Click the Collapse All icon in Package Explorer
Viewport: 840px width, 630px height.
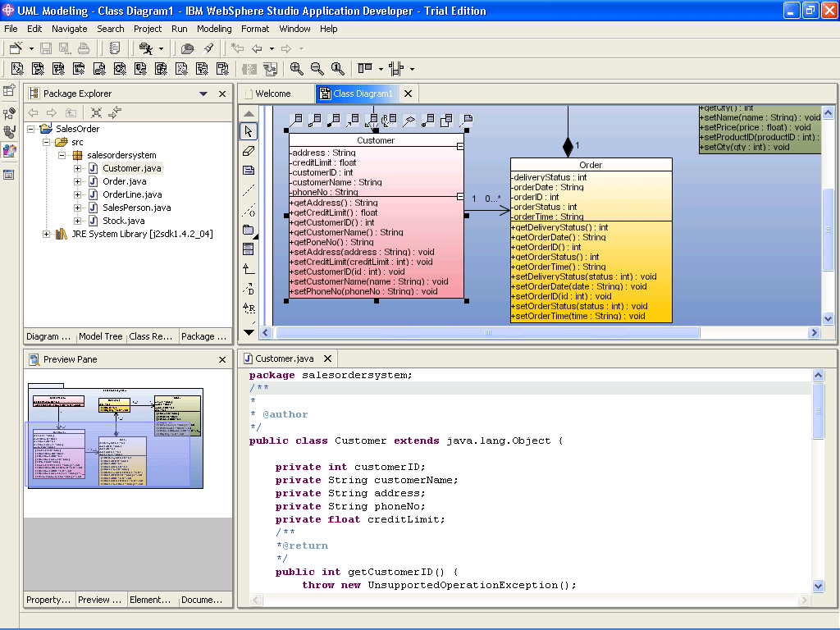(x=96, y=112)
